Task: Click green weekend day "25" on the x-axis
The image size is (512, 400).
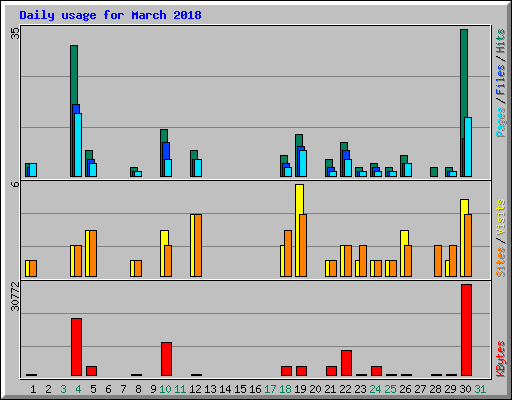Action: (x=390, y=389)
